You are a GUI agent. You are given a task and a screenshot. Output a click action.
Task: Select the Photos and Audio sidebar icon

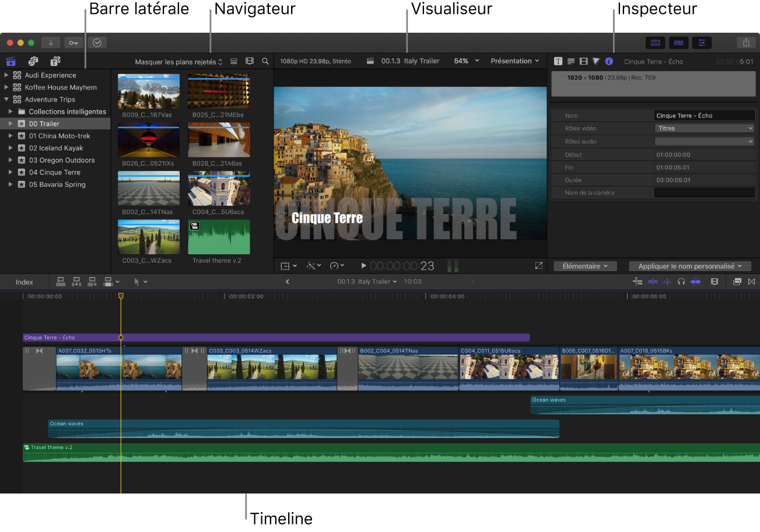[33, 61]
